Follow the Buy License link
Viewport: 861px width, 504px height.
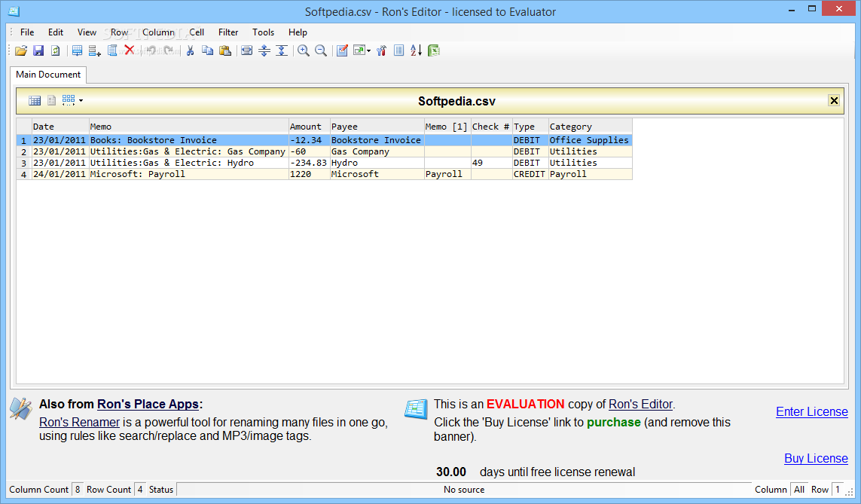point(816,459)
